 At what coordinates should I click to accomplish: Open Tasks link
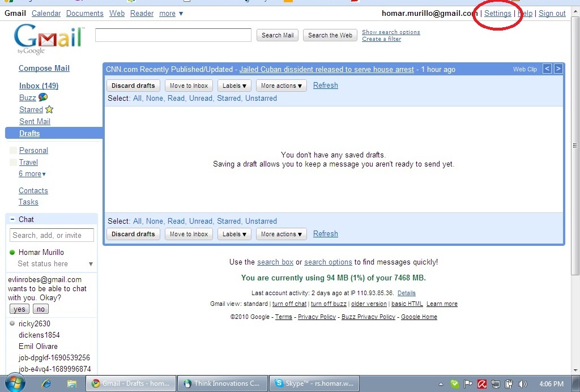coord(28,202)
